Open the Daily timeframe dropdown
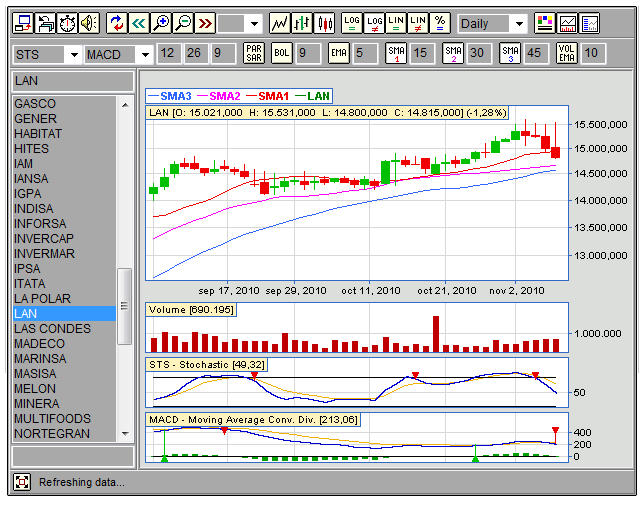Screen dimensions: 643x505 tap(518, 23)
